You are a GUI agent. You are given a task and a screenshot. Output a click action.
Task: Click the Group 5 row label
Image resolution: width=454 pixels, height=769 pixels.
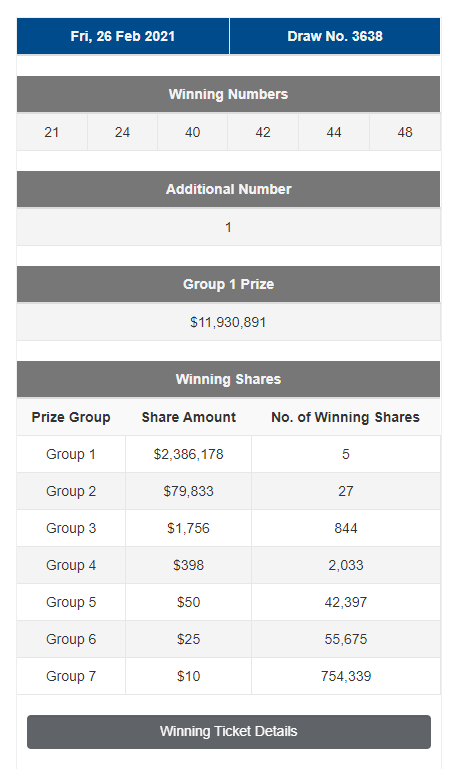(x=71, y=602)
